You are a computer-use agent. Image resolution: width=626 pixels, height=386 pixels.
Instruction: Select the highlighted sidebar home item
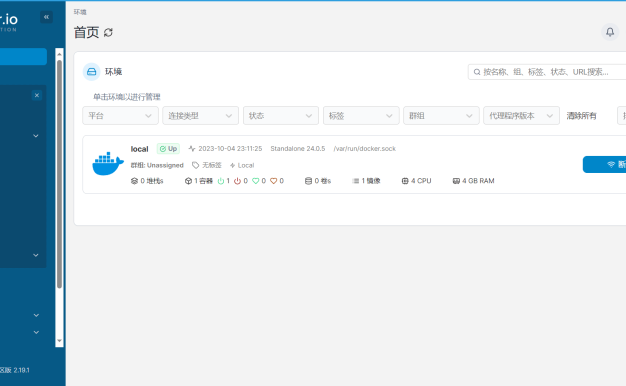pos(23,57)
